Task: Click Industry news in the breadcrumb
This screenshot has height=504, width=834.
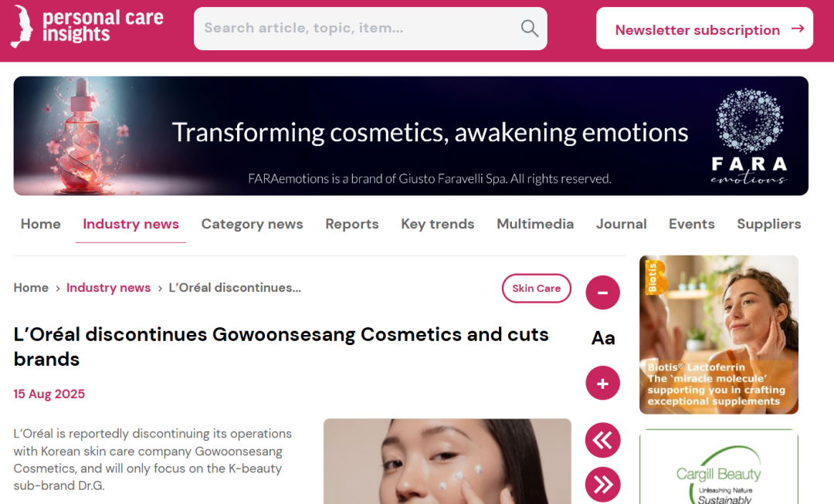Action: [109, 288]
